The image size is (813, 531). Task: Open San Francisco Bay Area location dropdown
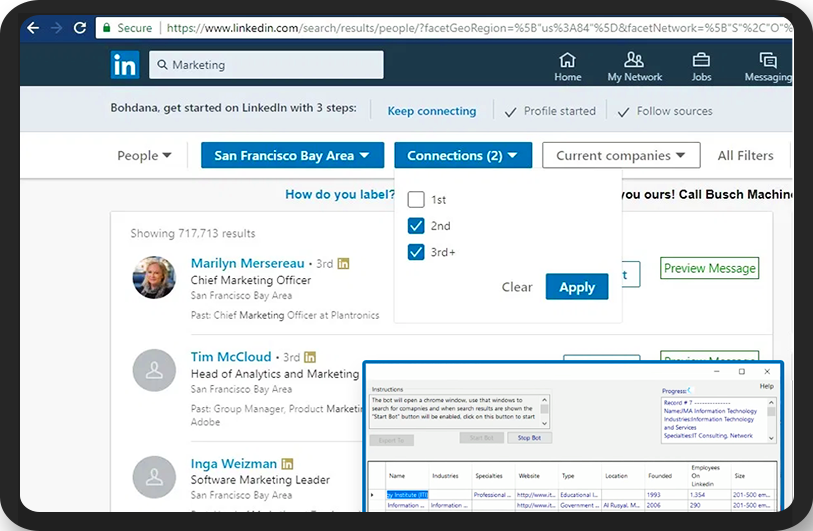click(292, 155)
